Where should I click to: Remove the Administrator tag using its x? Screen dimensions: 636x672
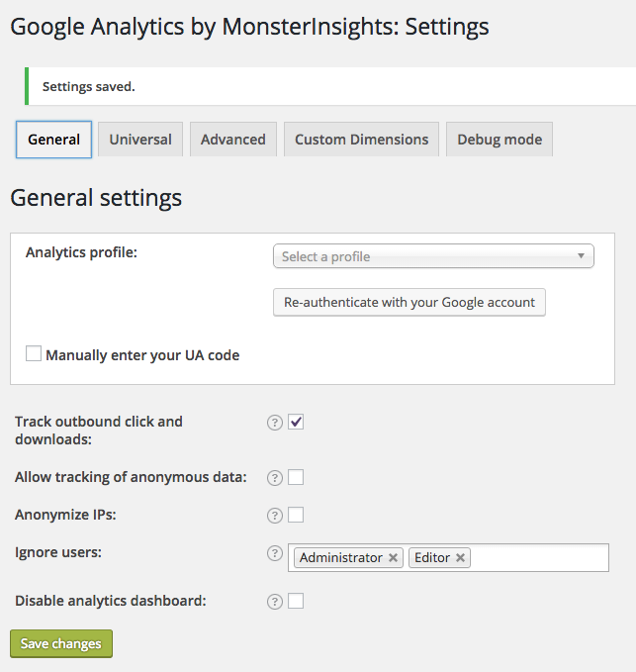tap(393, 558)
